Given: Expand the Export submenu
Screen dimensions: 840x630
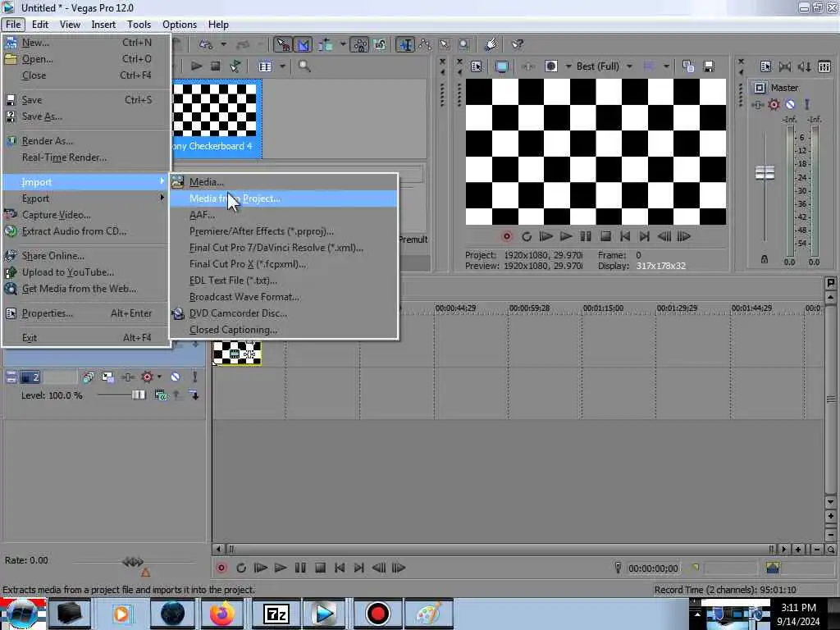Looking at the screenshot, I should 85,199.
